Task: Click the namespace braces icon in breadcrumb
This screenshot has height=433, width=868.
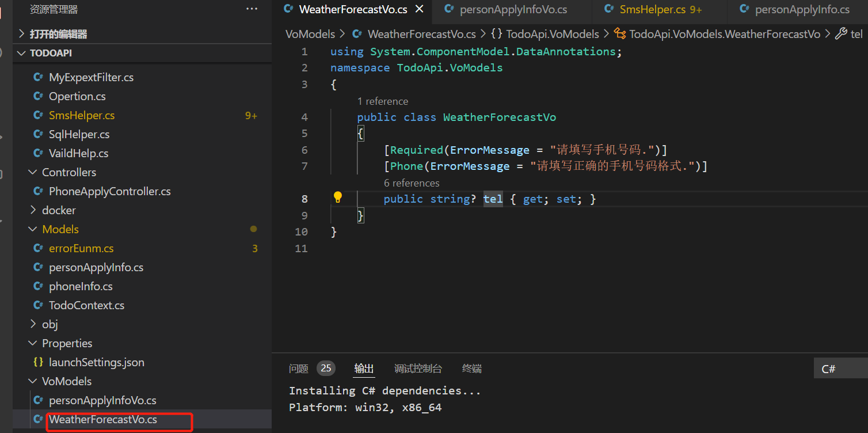Action: pos(497,34)
